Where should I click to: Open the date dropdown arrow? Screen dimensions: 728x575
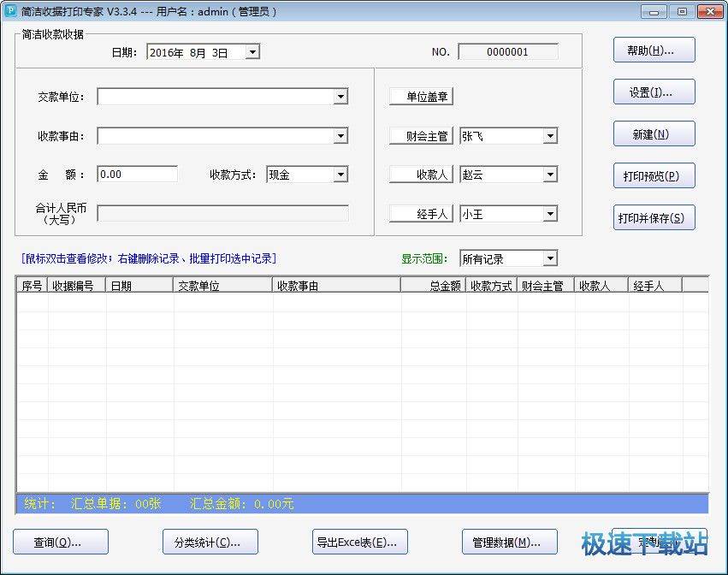point(252,51)
